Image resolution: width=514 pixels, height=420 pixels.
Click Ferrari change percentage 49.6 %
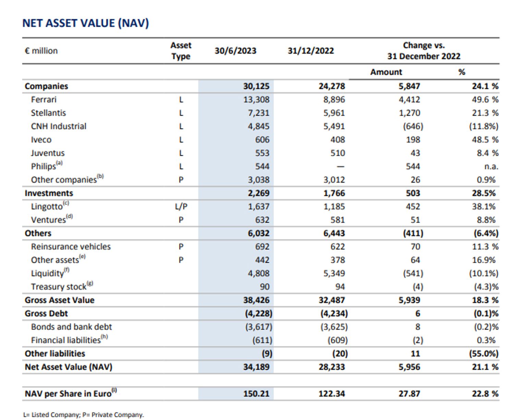[485, 99]
